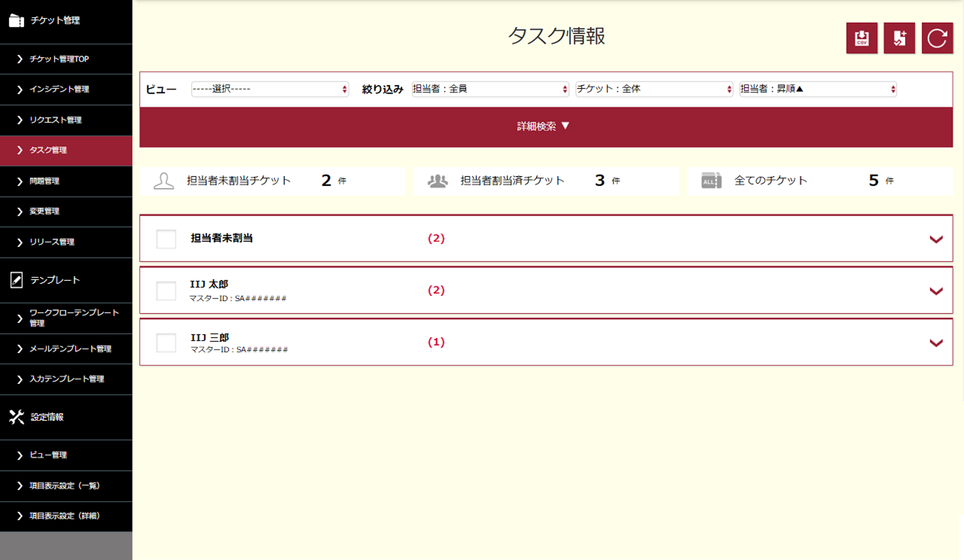964x560 pixels.
Task: Click the IIJ 太郎 name text
Action: (209, 284)
